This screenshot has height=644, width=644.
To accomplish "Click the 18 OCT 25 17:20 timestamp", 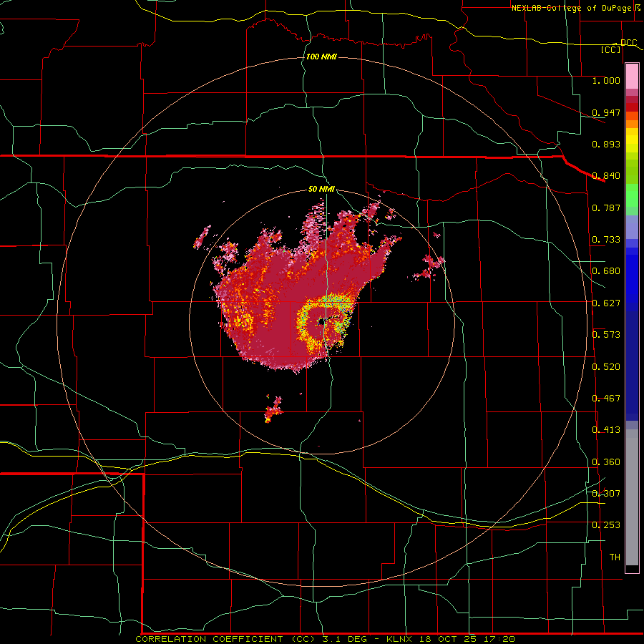I will 467,639.
